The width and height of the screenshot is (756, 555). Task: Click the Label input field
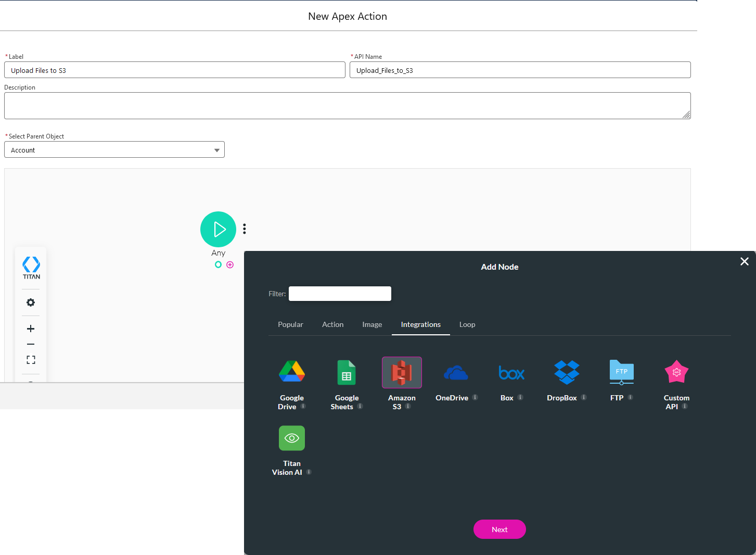pos(175,70)
